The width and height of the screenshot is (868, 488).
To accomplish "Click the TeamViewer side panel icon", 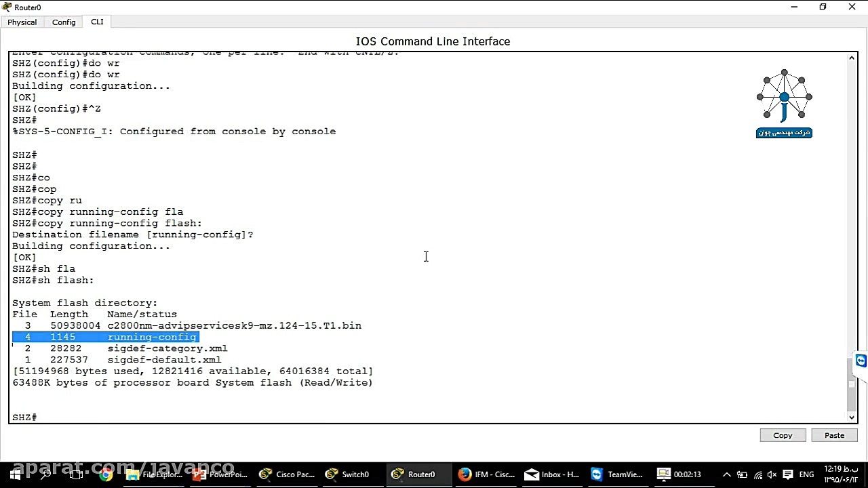I will pyautogui.click(x=861, y=361).
